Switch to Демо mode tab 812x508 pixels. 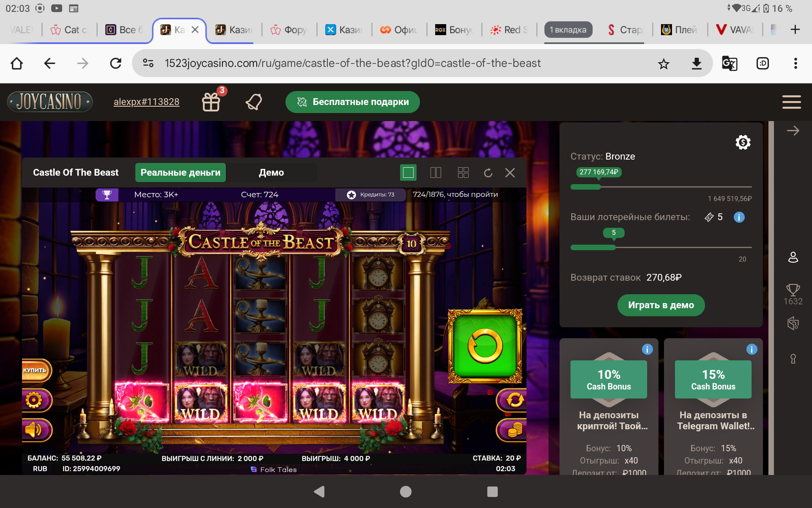[271, 173]
